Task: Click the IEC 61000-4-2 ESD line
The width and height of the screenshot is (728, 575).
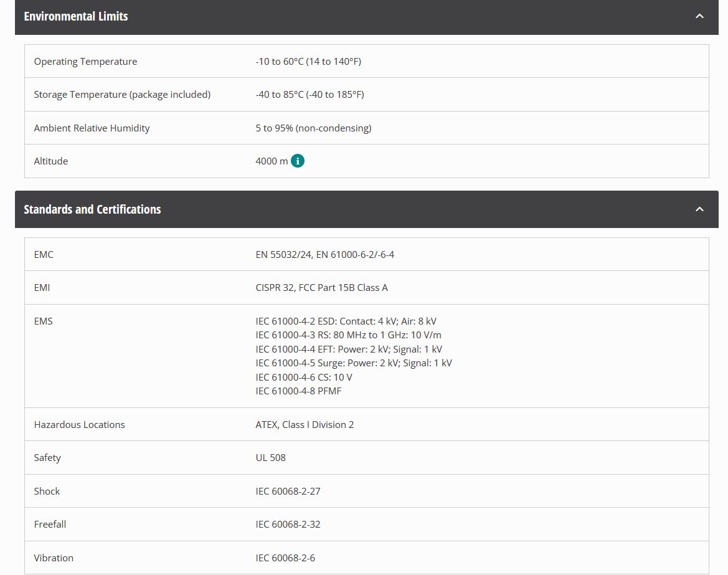Action: coord(346,321)
